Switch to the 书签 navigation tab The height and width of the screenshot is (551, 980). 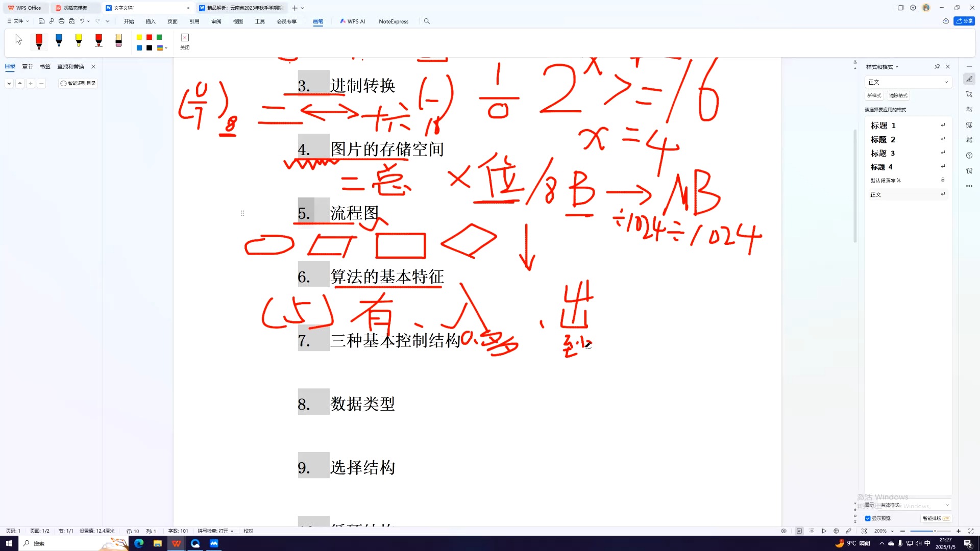45,67
